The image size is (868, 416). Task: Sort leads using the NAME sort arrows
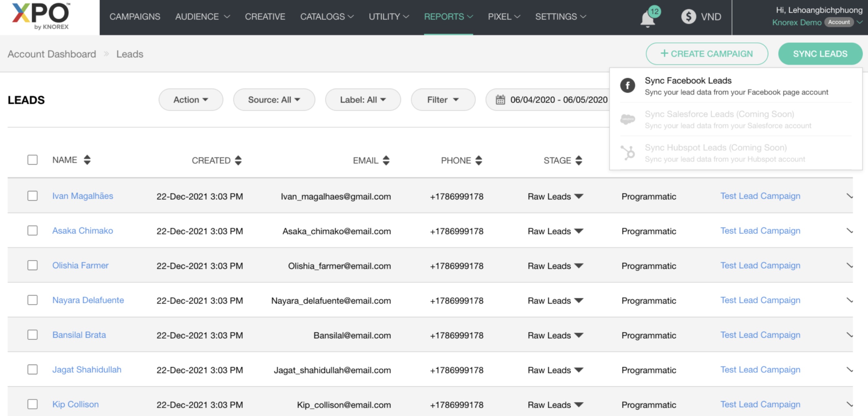(x=87, y=160)
